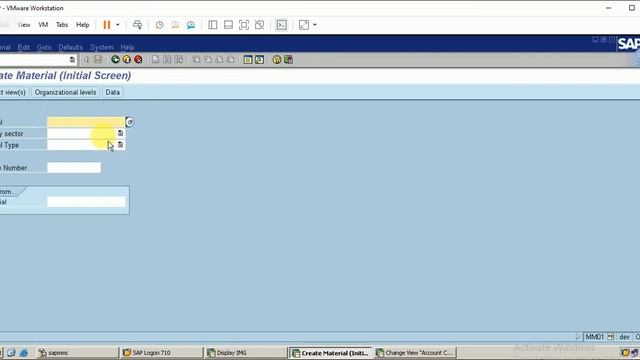Click the green Back arrow icon
This screenshot has height=360, width=640.
[x=116, y=60]
